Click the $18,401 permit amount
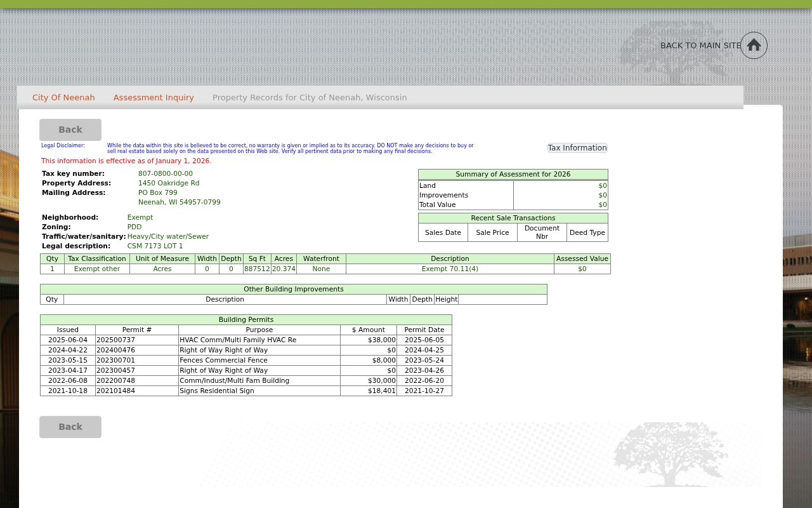The width and height of the screenshot is (812, 508). [x=369, y=391]
